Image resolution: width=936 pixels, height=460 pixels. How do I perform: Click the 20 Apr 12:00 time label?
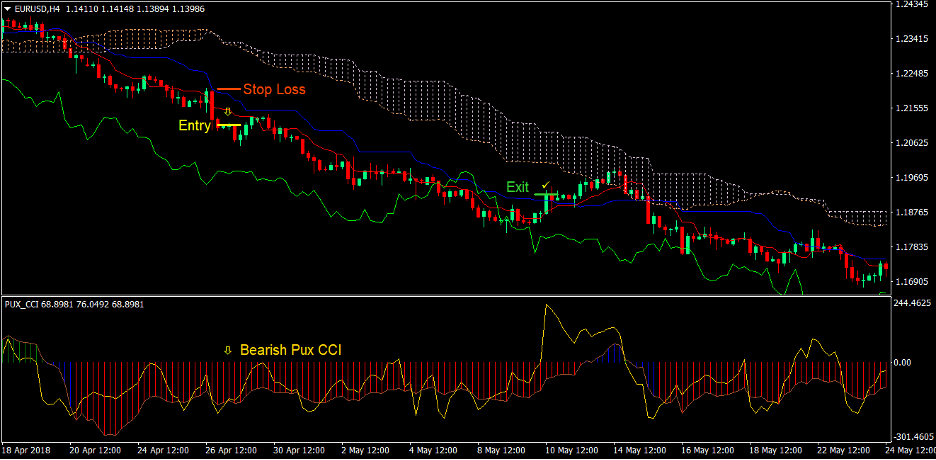(96, 450)
